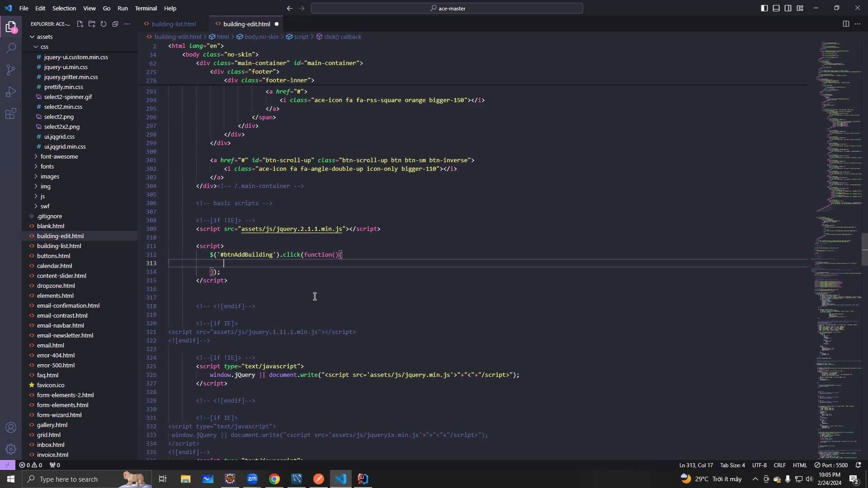This screenshot has width=868, height=488.
Task: Open the Accounts menu icon
Action: tap(11, 427)
